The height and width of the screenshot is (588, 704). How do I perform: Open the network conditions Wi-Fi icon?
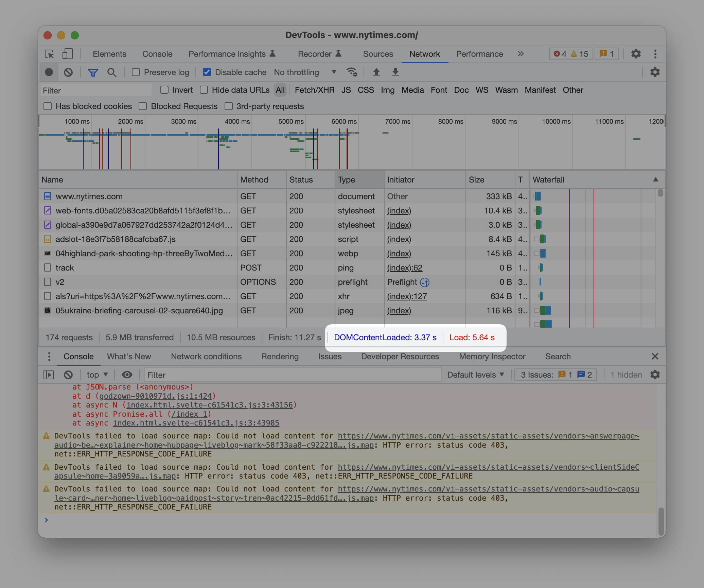tap(351, 72)
